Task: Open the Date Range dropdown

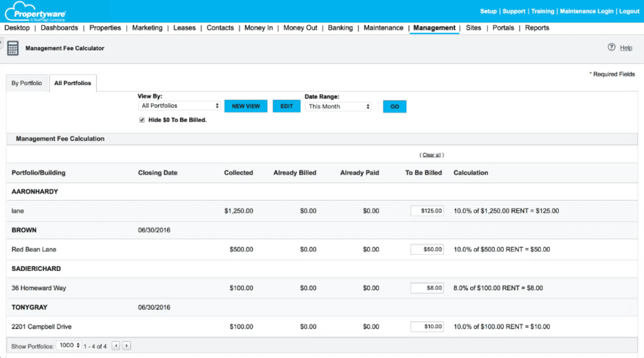Action: tap(338, 106)
